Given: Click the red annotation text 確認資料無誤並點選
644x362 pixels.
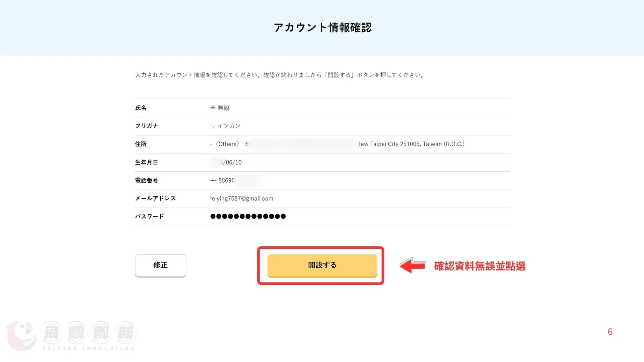Looking at the screenshot, I should click(479, 266).
